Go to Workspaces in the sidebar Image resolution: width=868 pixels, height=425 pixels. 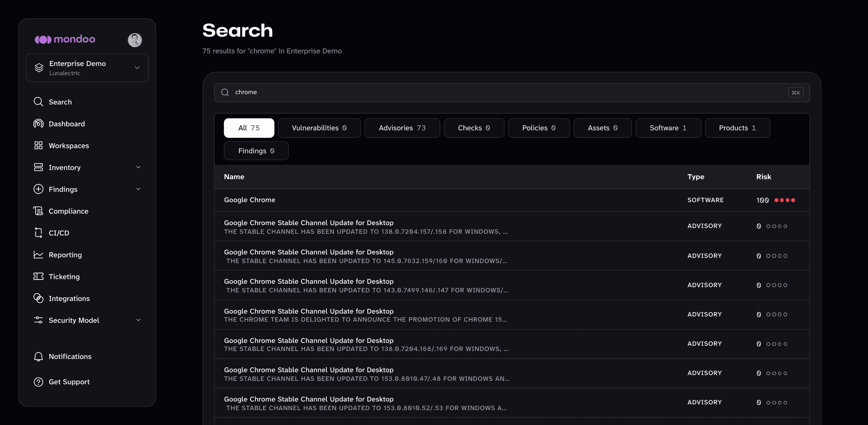click(69, 145)
